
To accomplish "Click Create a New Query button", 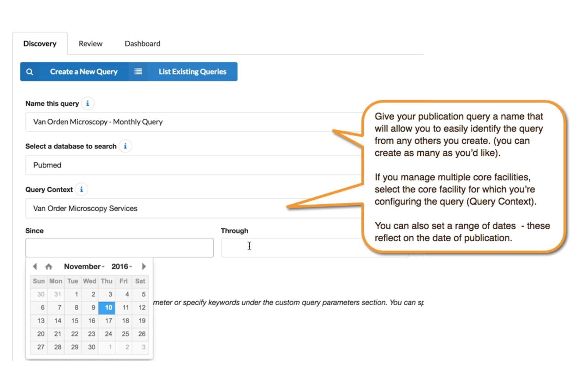I will click(x=83, y=72).
